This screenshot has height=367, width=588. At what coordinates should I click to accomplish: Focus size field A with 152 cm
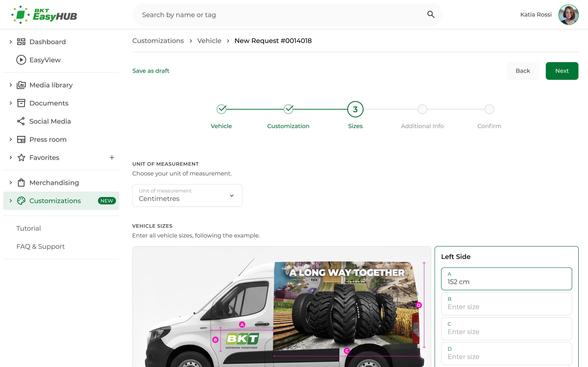coord(506,279)
